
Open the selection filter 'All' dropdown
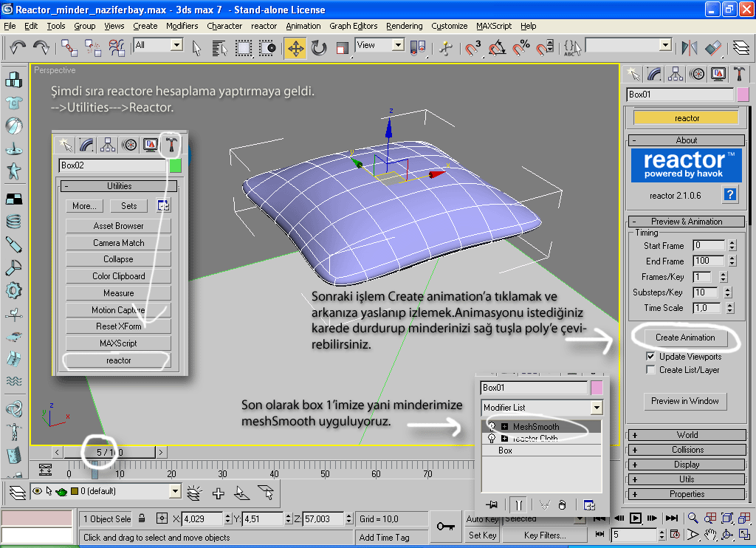coord(176,45)
